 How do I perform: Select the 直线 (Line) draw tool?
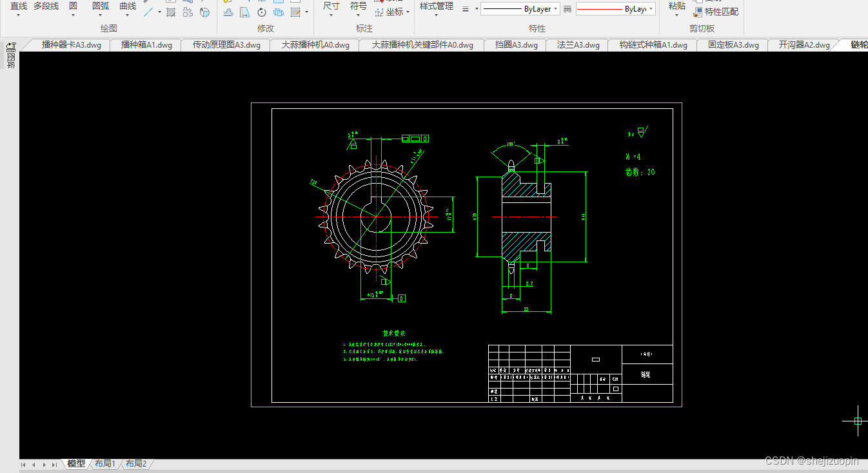coord(19,6)
